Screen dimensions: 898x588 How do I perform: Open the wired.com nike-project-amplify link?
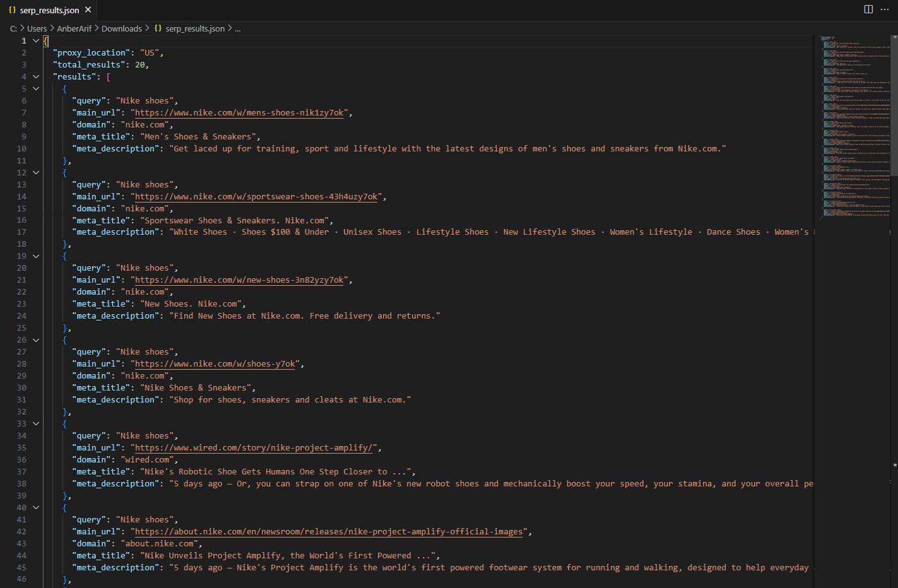point(254,448)
